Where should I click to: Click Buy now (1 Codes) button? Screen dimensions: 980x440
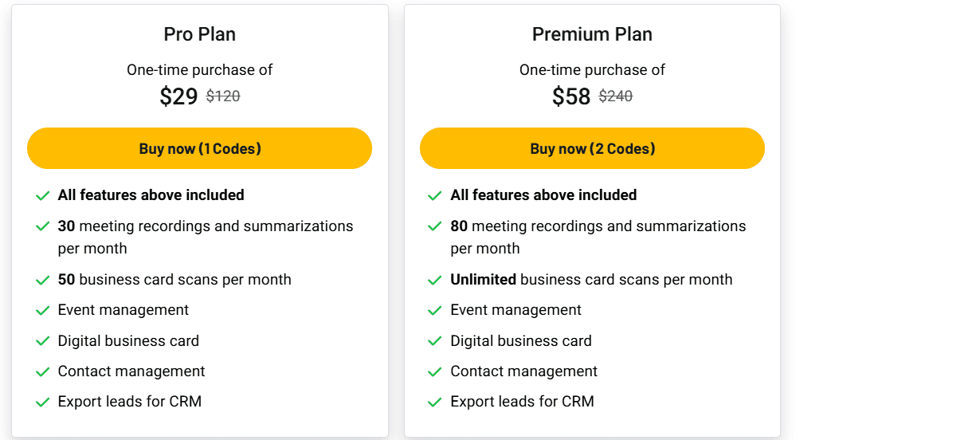point(199,148)
